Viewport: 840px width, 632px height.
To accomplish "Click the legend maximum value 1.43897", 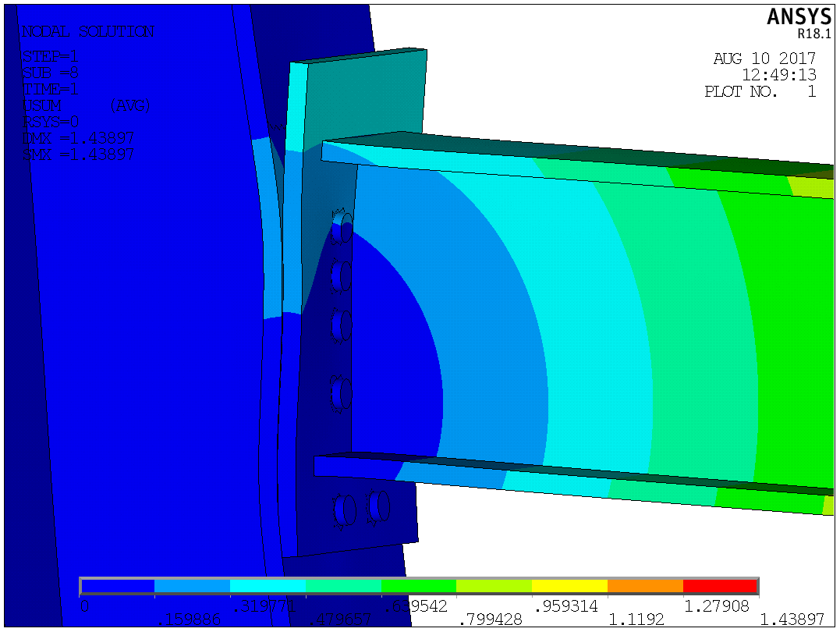I will [792, 620].
